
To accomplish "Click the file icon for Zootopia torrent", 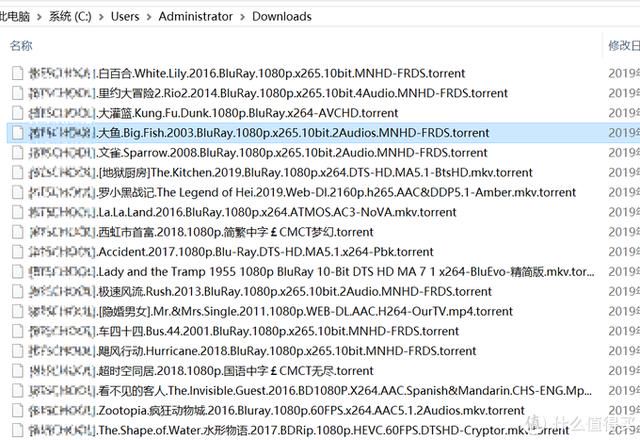I will [x=17, y=411].
